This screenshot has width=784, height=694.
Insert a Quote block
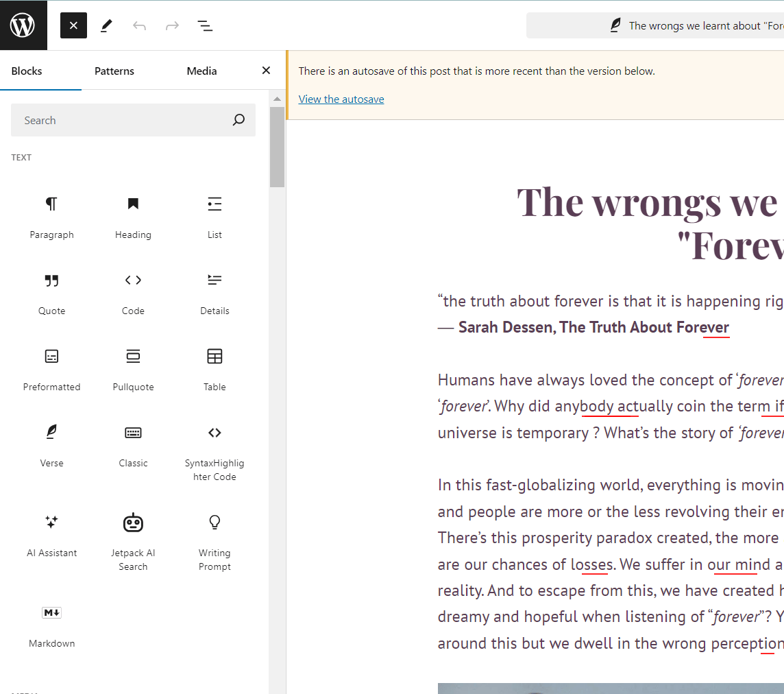51,292
